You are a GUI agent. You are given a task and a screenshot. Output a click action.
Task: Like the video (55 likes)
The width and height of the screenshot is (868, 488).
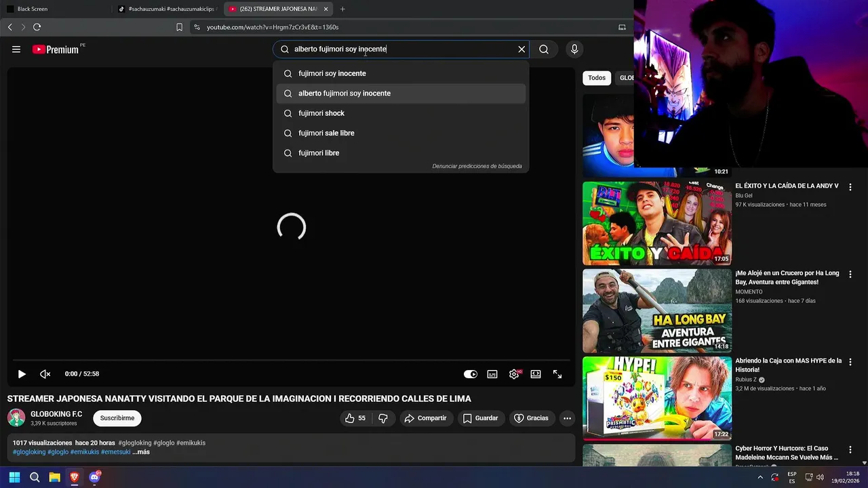point(355,418)
